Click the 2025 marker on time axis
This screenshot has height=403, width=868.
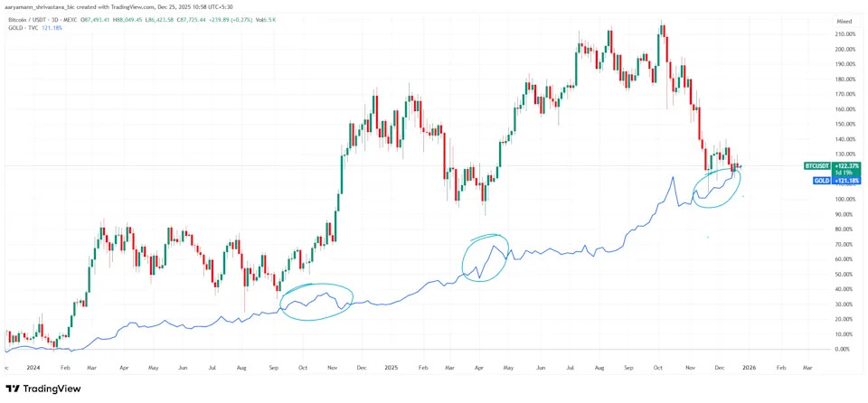[x=391, y=369]
